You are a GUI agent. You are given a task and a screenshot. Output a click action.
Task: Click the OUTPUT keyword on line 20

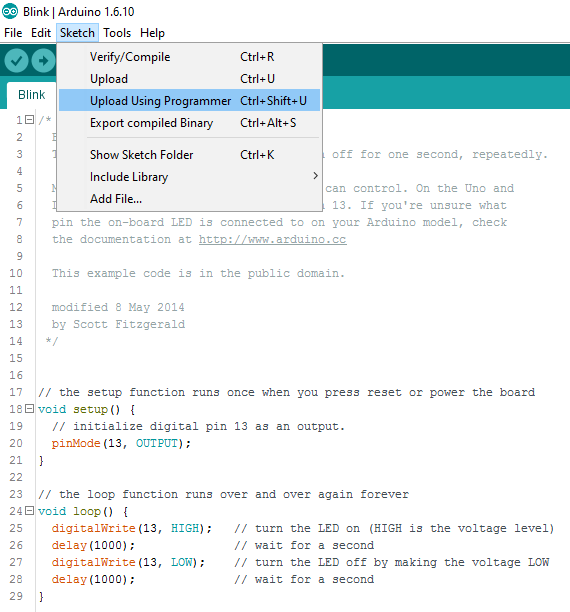(x=157, y=443)
